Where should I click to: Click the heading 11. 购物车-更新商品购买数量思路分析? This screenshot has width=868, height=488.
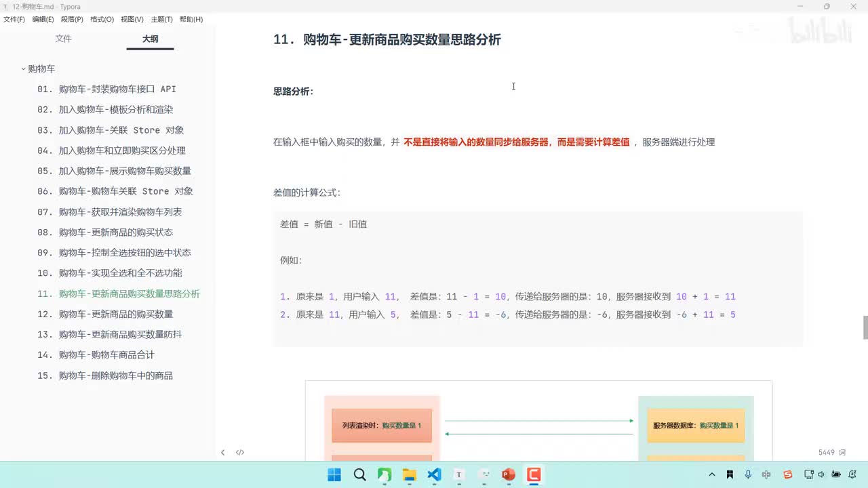387,40
